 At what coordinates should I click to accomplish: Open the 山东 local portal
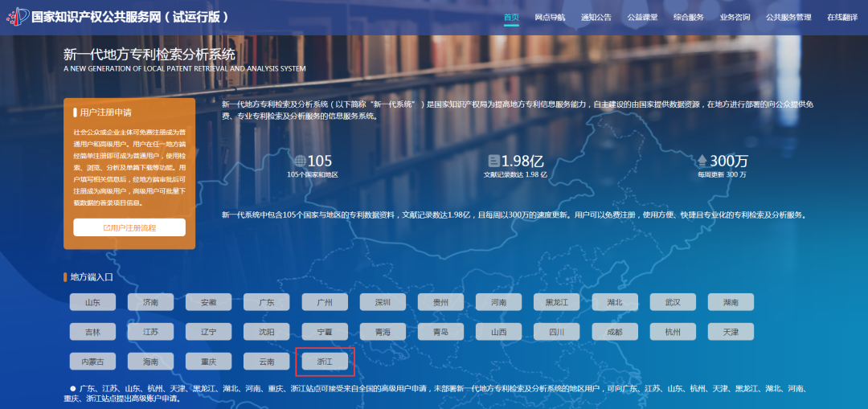click(x=93, y=302)
